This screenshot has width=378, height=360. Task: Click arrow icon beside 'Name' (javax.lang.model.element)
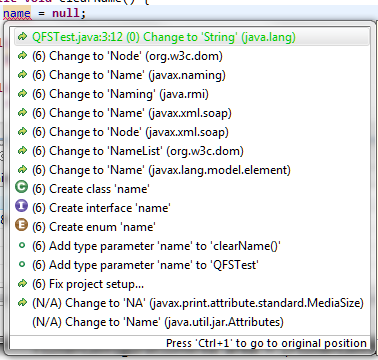[22, 170]
